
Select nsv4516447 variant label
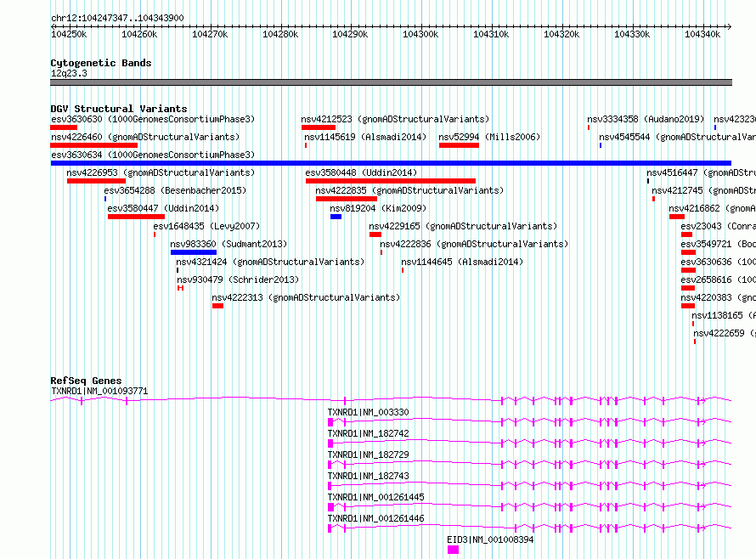click(x=701, y=172)
